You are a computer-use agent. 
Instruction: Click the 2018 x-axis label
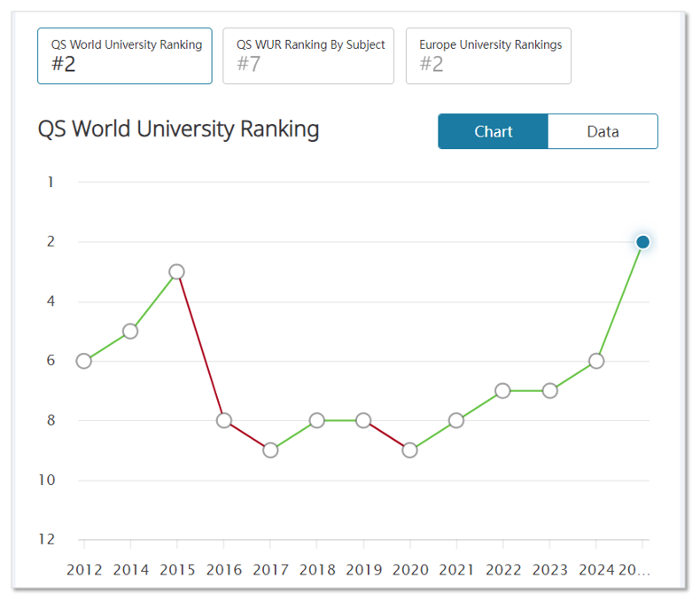(x=317, y=570)
